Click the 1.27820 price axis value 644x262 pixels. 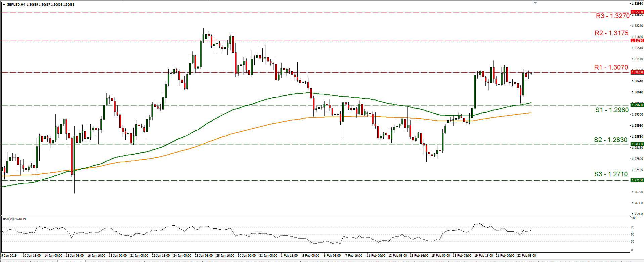[638, 159]
